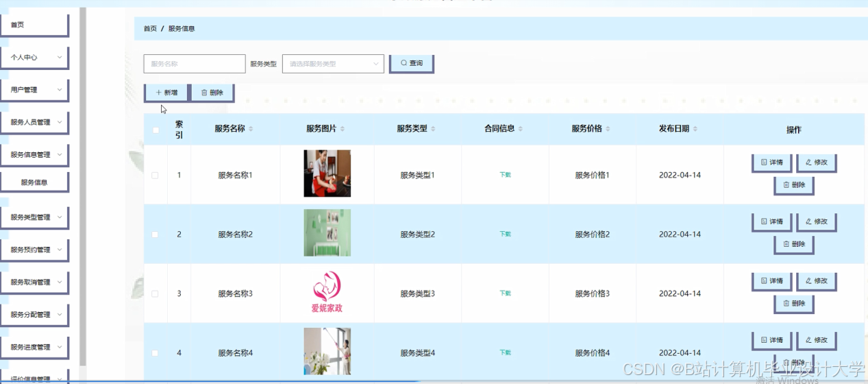Toggle the select-all header checkbox

tap(156, 130)
